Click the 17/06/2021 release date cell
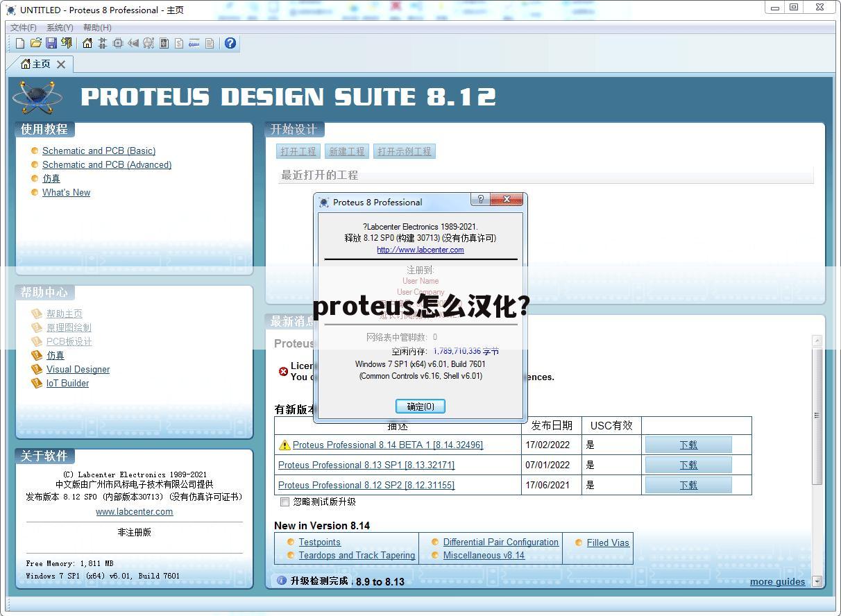The height and width of the screenshot is (616, 841). click(552, 485)
